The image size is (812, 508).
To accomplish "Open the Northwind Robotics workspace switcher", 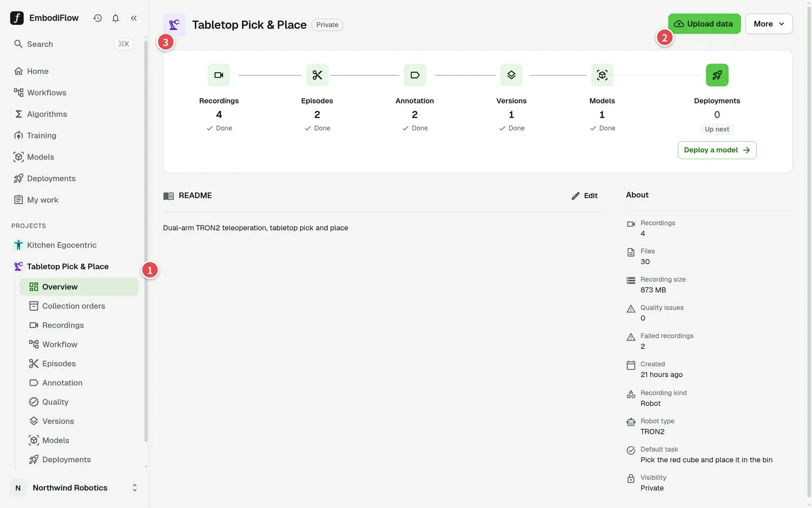I will 75,488.
